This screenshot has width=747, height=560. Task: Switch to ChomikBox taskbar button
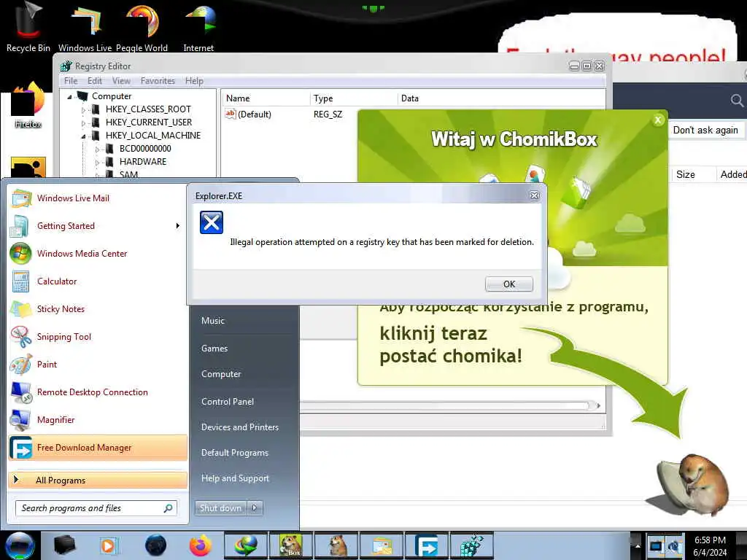point(290,545)
